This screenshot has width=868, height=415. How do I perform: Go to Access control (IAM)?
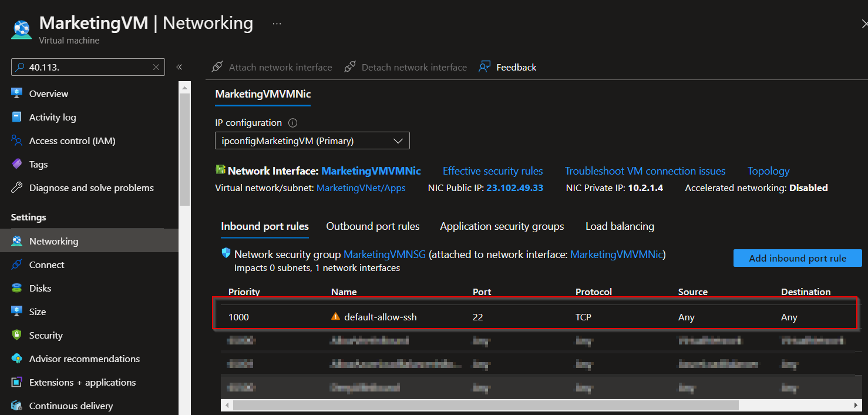coord(72,140)
